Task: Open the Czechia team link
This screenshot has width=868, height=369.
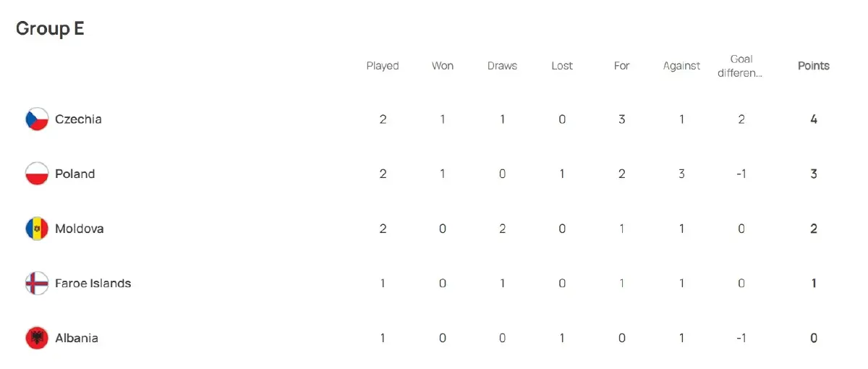Action: pyautogui.click(x=78, y=119)
